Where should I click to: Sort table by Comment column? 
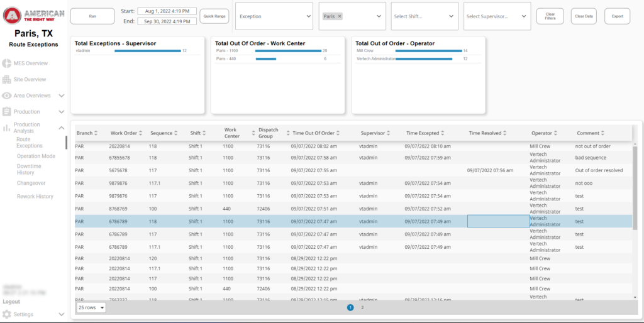point(602,133)
